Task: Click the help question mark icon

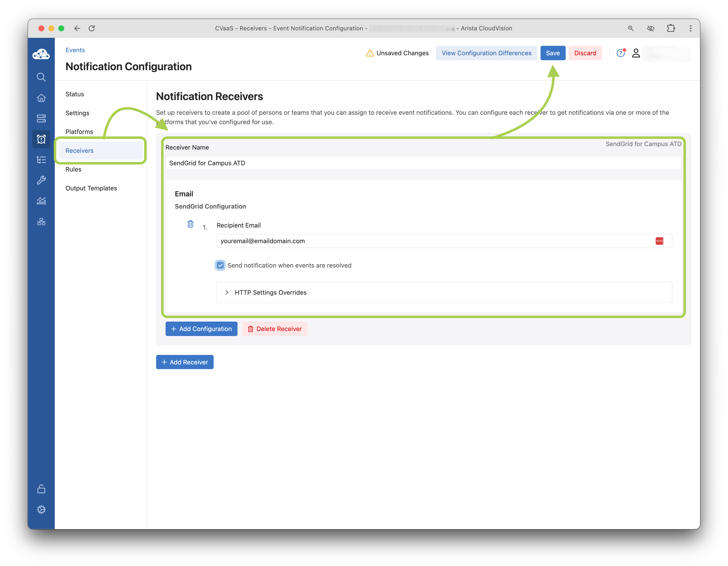Action: tap(620, 53)
